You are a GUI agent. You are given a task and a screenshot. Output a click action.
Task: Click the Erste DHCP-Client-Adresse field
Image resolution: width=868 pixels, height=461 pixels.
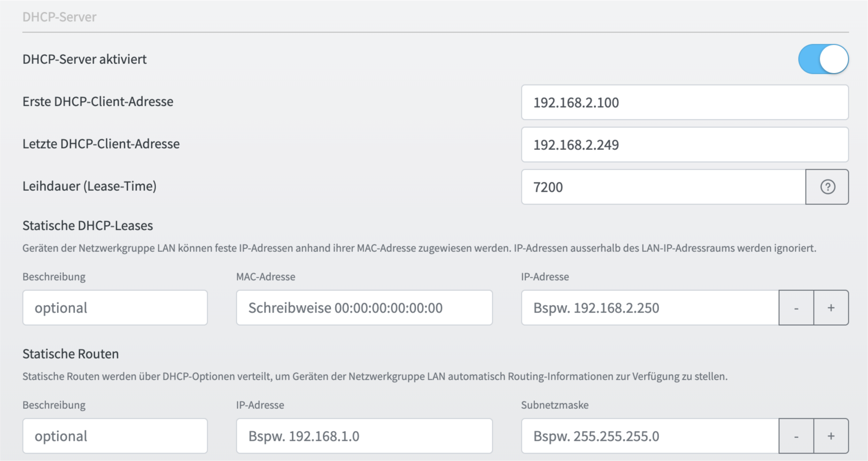click(x=684, y=102)
